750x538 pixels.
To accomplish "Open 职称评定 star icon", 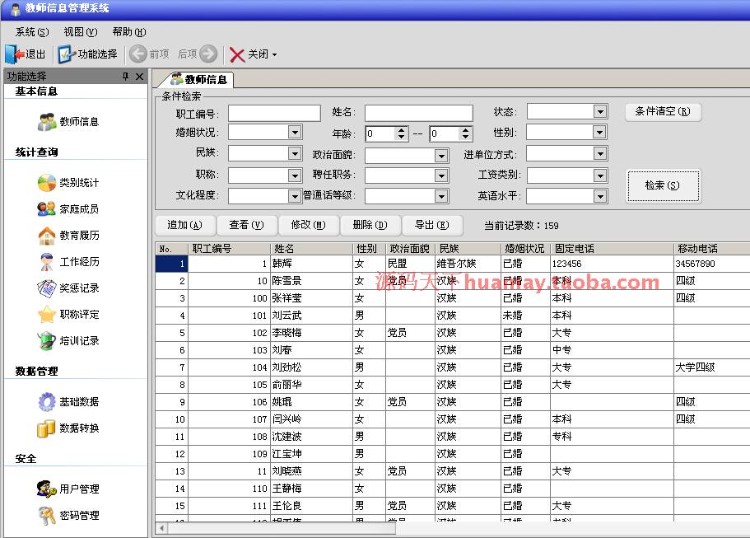I will pos(47,314).
